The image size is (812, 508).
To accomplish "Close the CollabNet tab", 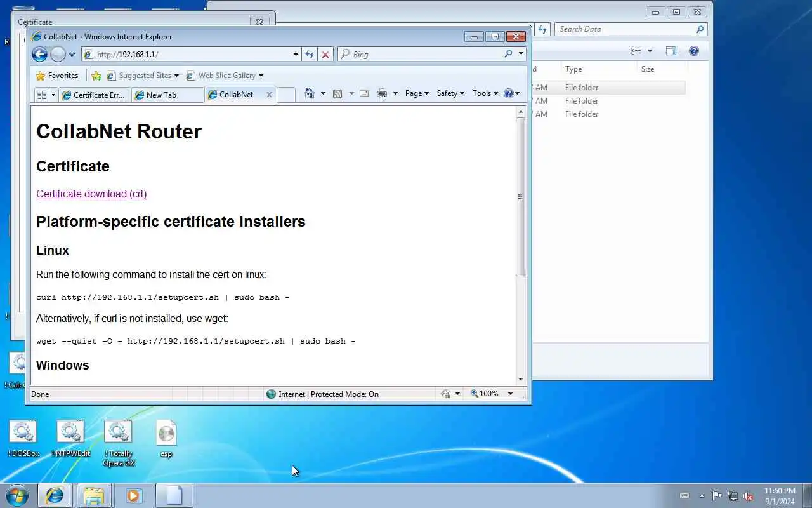I will coord(269,95).
